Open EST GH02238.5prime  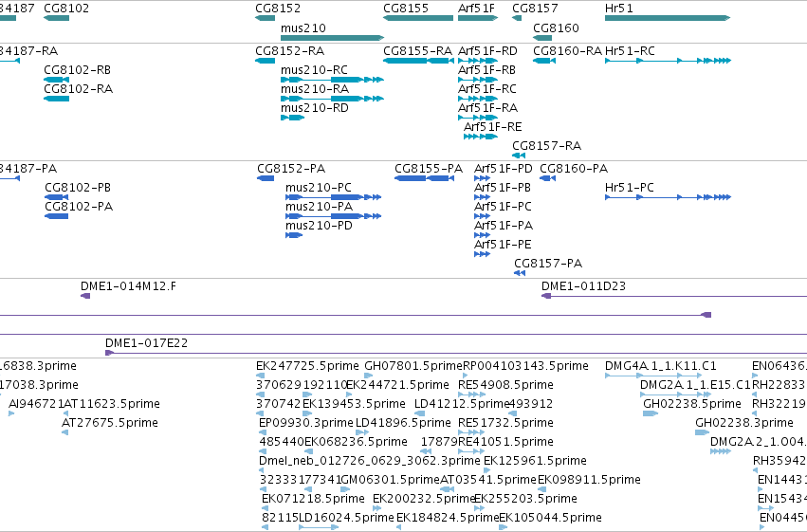[x=651, y=413]
